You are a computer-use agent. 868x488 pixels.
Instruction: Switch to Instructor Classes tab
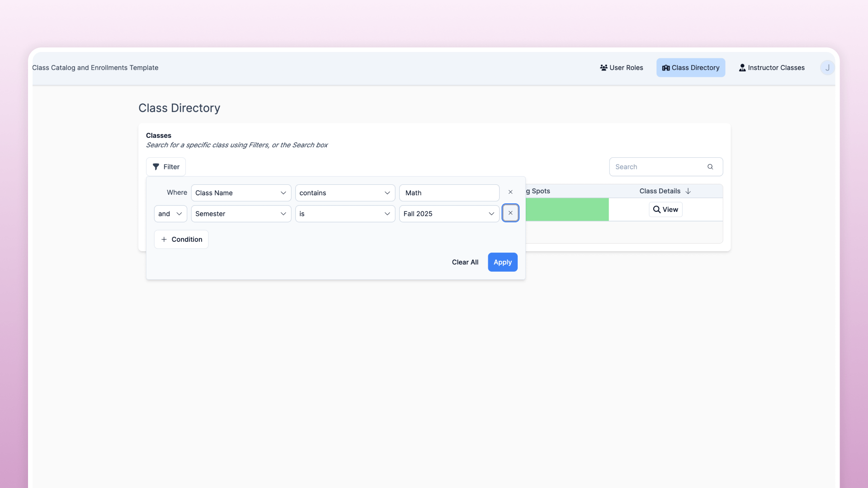click(x=772, y=68)
